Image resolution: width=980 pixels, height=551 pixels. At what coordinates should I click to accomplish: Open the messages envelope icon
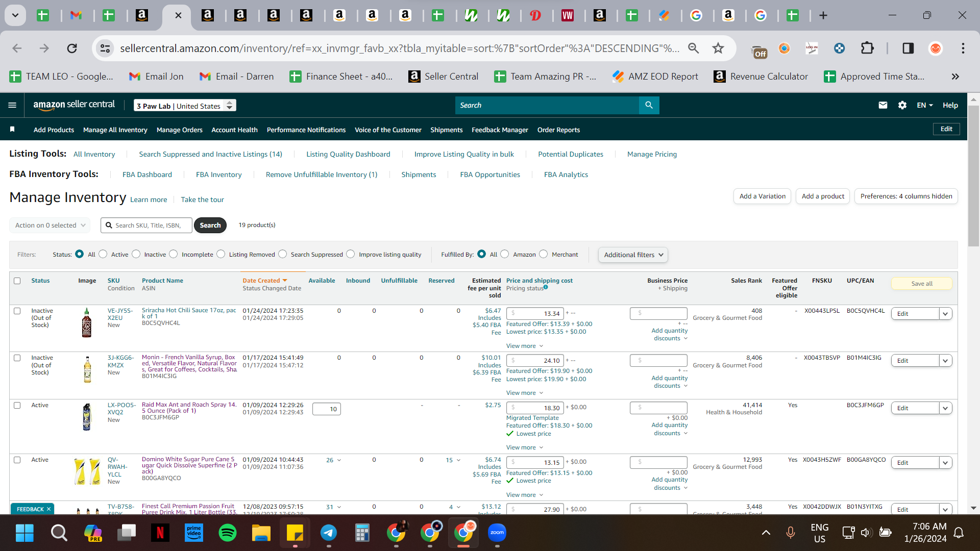pos(883,105)
